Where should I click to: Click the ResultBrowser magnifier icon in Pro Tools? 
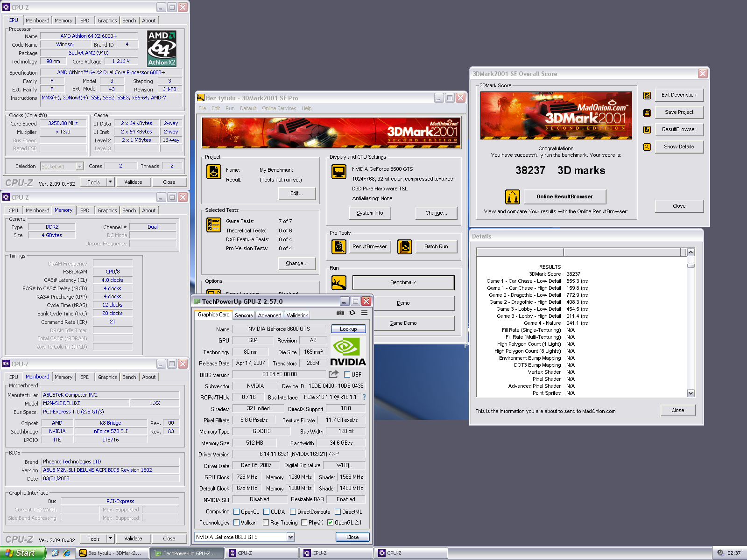click(339, 246)
